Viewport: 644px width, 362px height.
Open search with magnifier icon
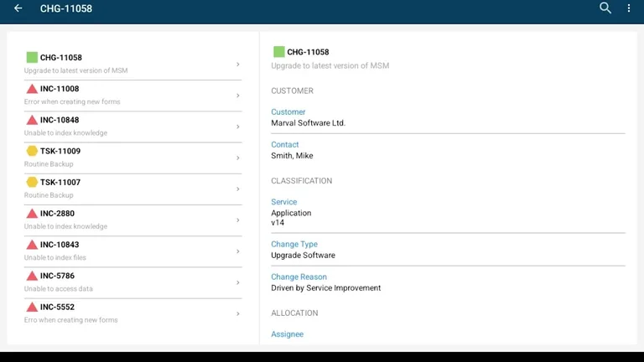(x=605, y=8)
